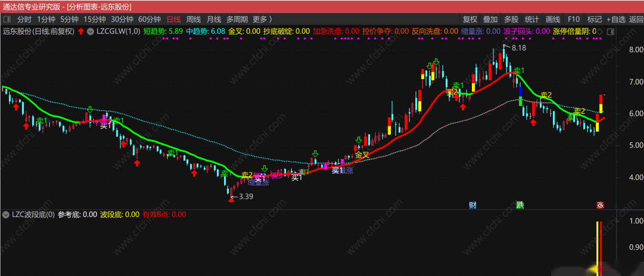
Task: Click the diamond icon near chart's right edge
Action: pyautogui.click(x=600, y=32)
